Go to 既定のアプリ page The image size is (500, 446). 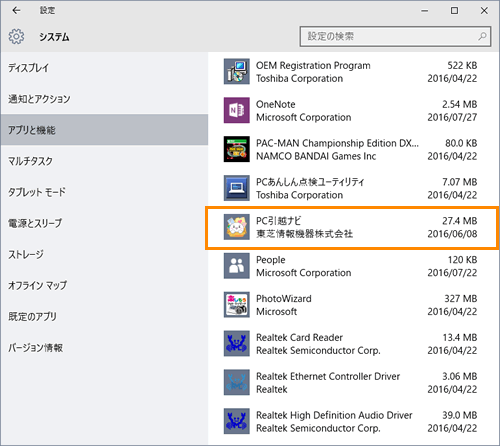click(104, 316)
